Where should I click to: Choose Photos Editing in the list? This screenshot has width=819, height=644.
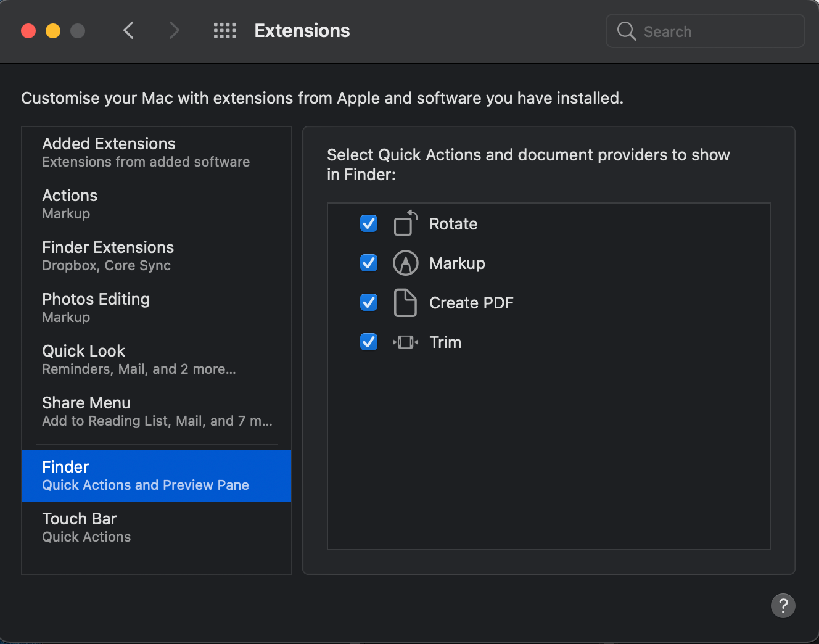click(x=157, y=308)
